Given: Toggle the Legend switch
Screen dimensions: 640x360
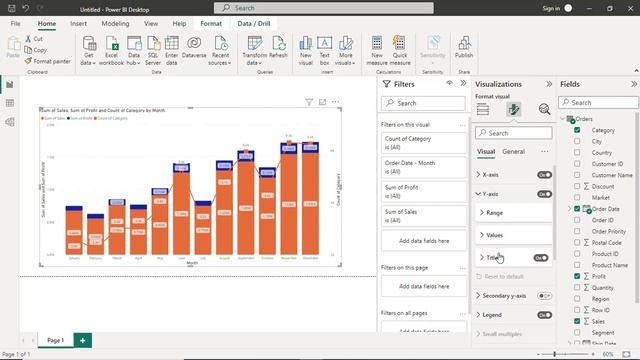Looking at the screenshot, I should (544, 315).
